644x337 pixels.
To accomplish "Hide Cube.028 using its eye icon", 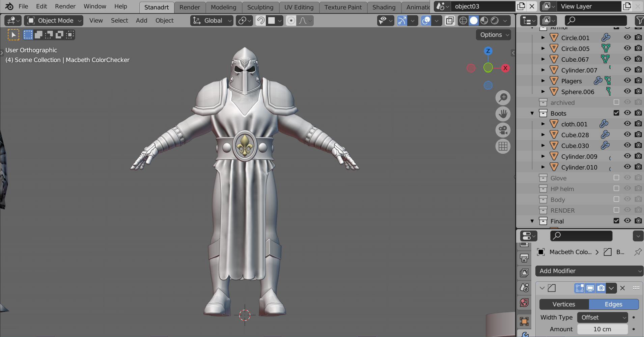I will point(627,134).
